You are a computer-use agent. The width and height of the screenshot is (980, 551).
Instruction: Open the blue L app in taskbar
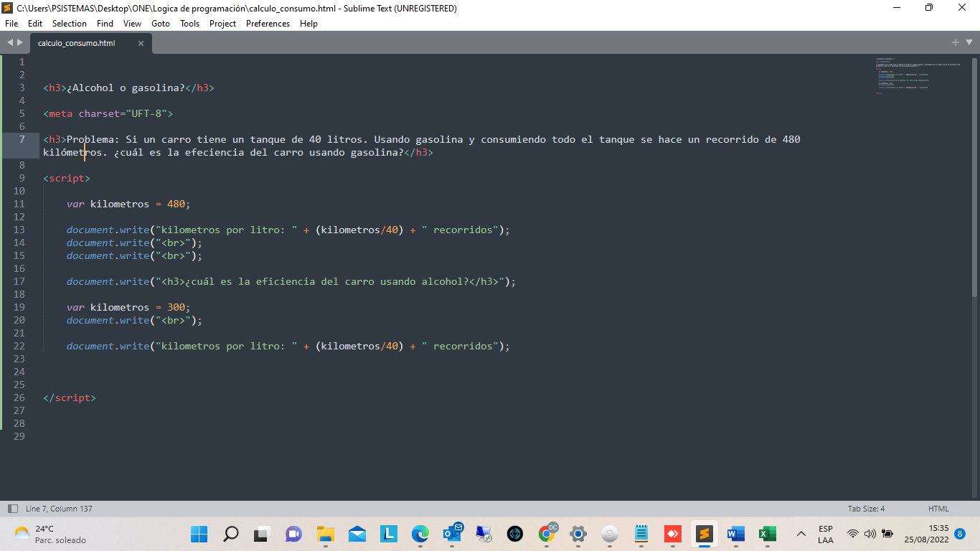tap(388, 534)
